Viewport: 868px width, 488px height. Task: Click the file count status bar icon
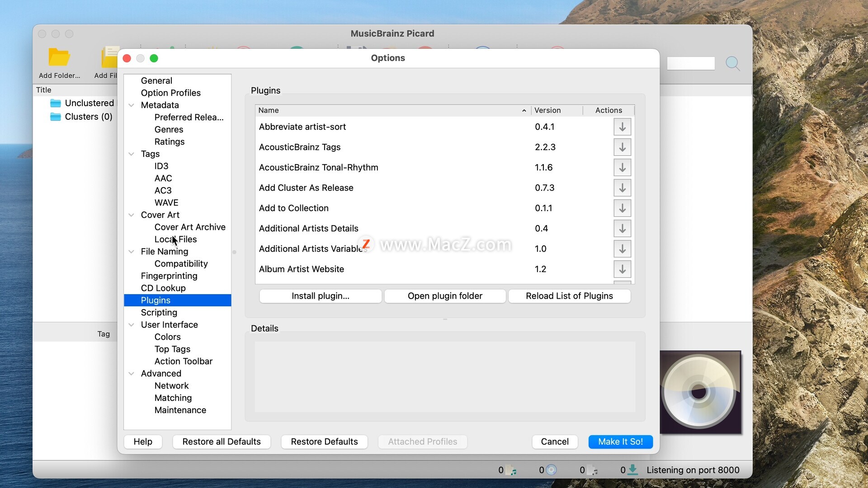[511, 470]
